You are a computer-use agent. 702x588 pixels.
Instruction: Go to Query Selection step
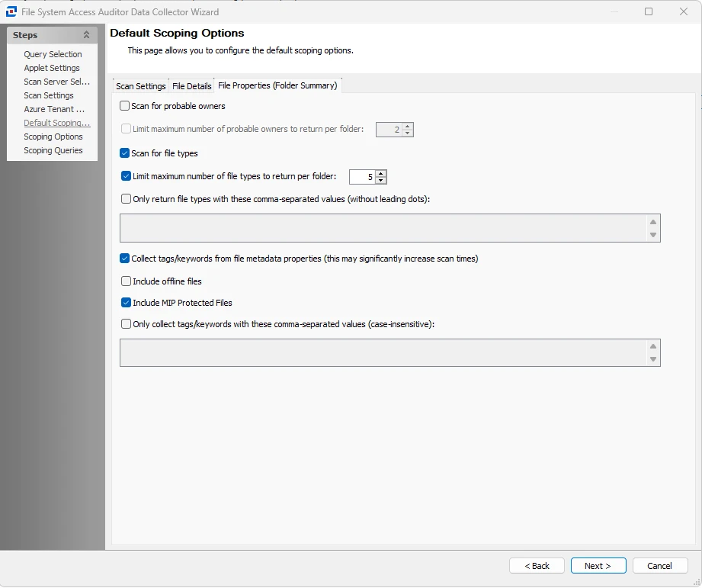53,54
